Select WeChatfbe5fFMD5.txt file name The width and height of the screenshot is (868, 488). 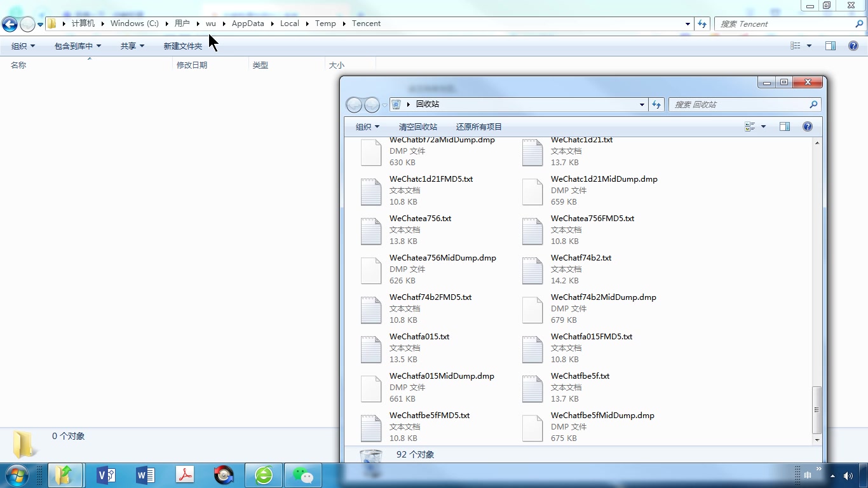[x=430, y=415]
